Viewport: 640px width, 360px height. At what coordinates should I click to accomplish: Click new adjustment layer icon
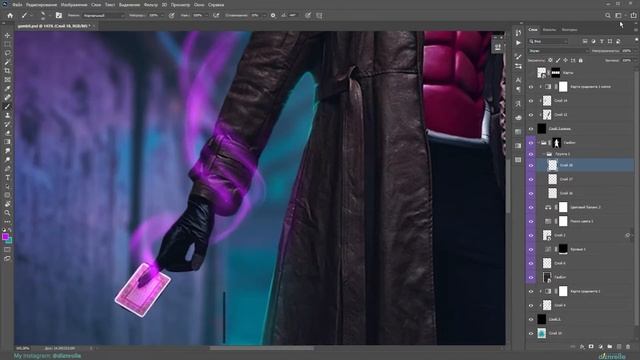pyautogui.click(x=600, y=347)
